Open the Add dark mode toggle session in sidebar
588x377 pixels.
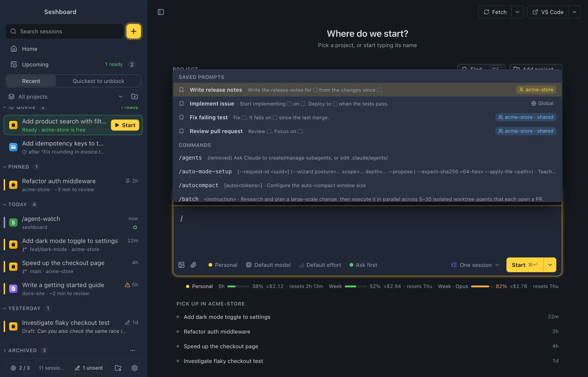pyautogui.click(x=73, y=245)
